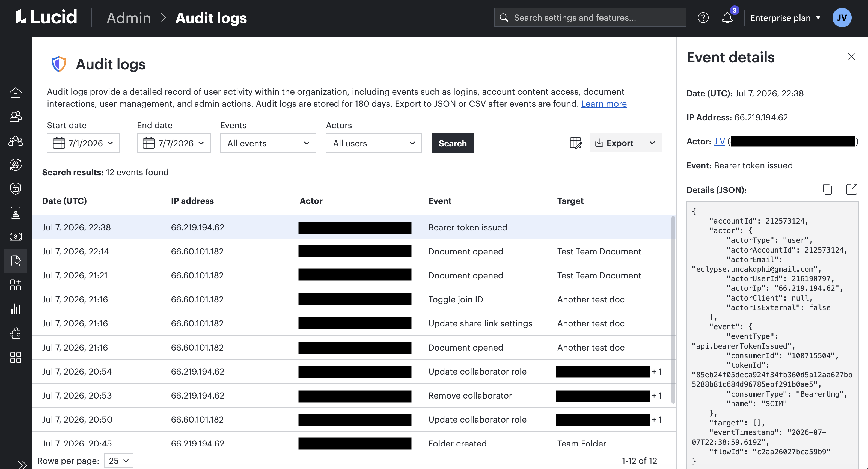868x469 pixels.
Task: Follow the Learn more link
Action: 604,104
